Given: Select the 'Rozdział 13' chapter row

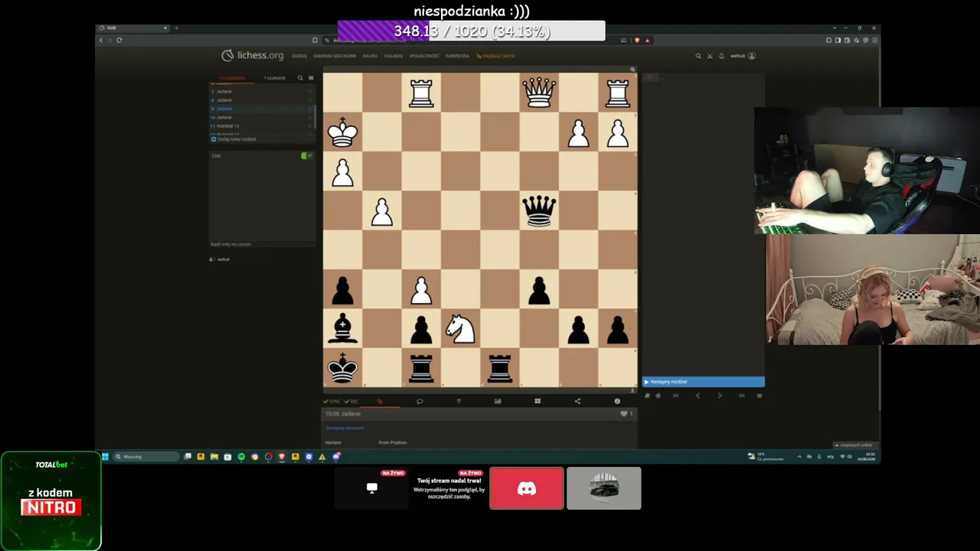Looking at the screenshot, I should point(262,126).
